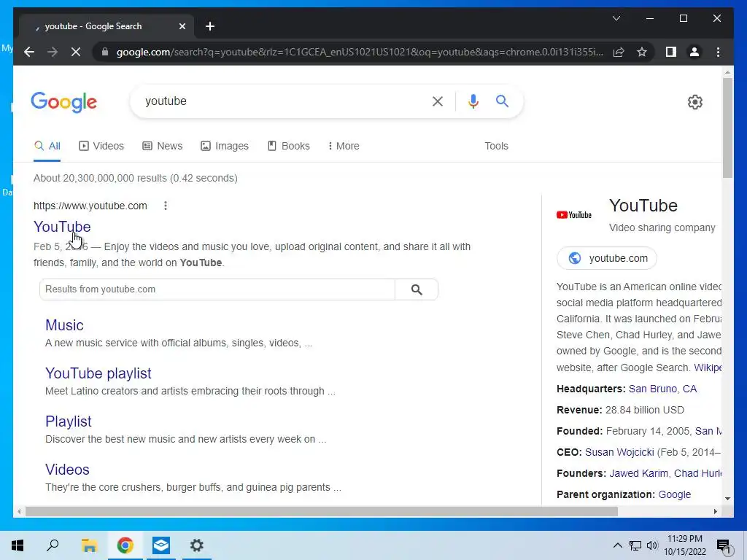
Task: Switch to the Books tab
Action: pyautogui.click(x=289, y=146)
